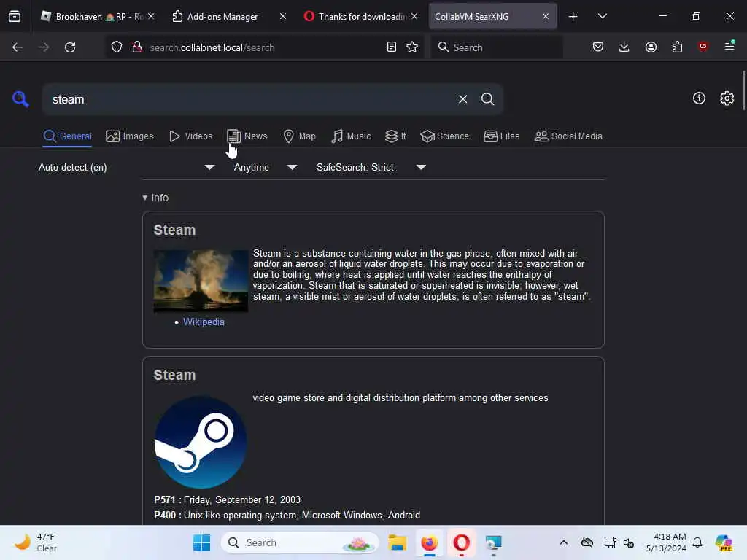747x560 pixels.
Task: Switch to News search category
Action: (x=247, y=136)
